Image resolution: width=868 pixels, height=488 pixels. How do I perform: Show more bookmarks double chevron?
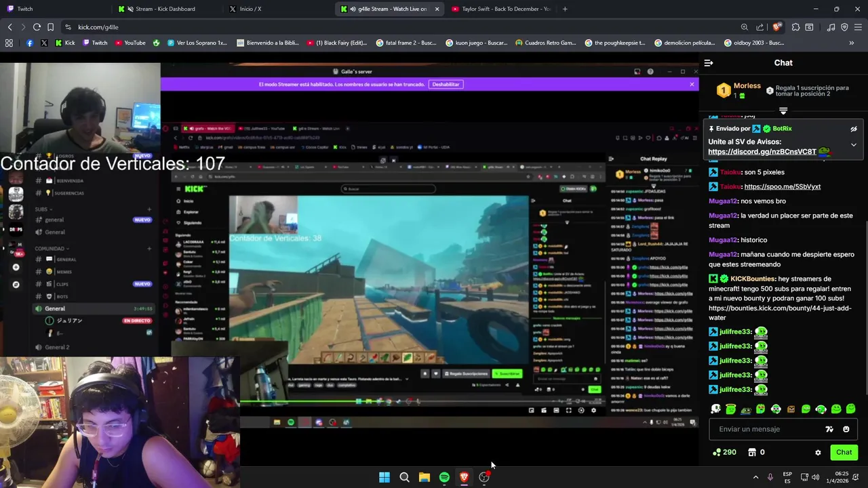pos(852,43)
